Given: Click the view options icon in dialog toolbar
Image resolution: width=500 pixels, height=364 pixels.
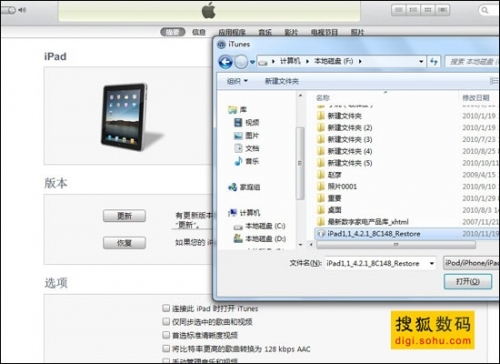Looking at the screenshot, I should 494,81.
